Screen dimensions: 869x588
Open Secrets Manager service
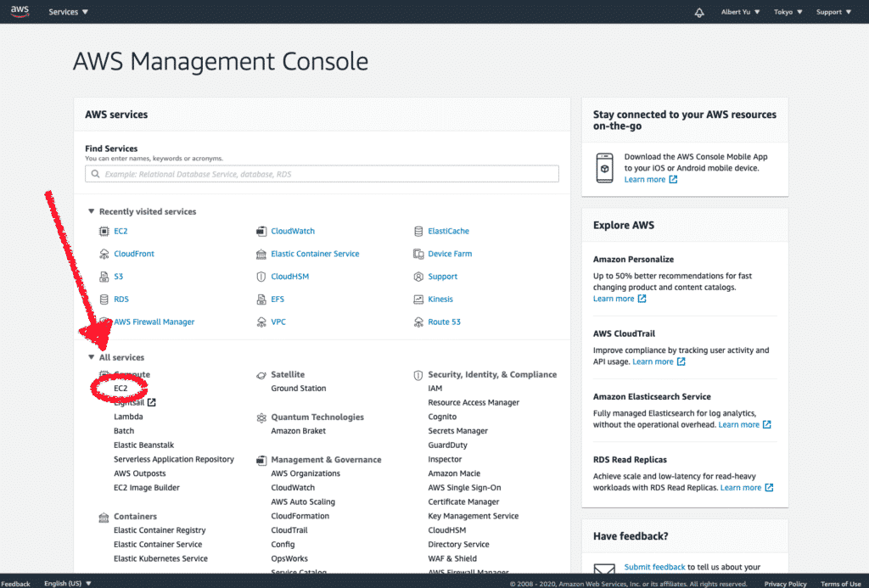[457, 431]
